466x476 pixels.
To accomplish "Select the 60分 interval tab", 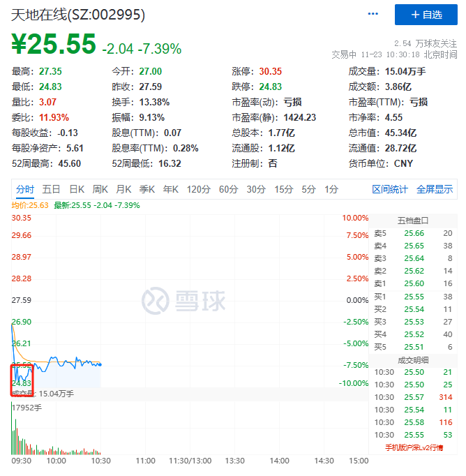I will tap(228, 189).
